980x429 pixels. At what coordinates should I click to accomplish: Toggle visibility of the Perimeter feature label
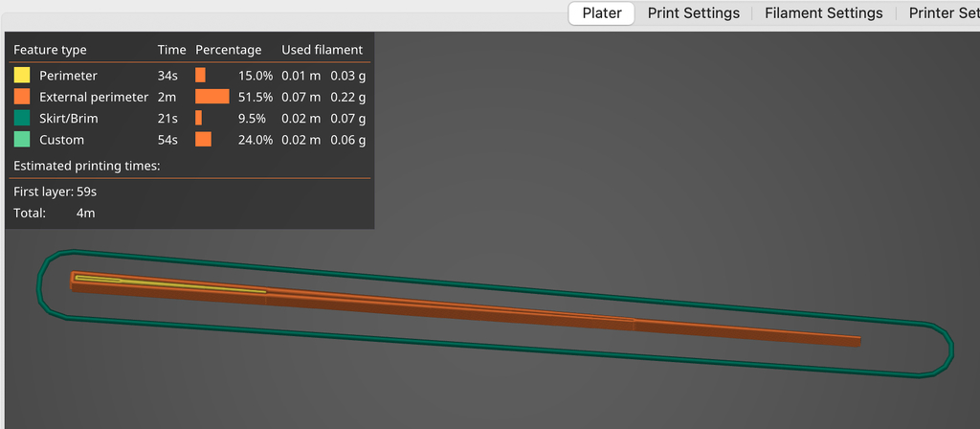pyautogui.click(x=68, y=76)
